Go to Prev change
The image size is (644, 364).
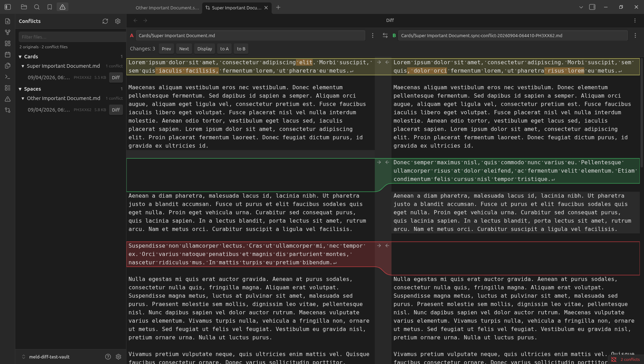pyautogui.click(x=166, y=49)
